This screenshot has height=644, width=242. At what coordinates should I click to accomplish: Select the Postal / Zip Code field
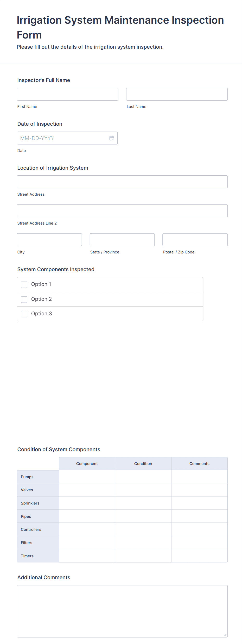[x=195, y=239]
